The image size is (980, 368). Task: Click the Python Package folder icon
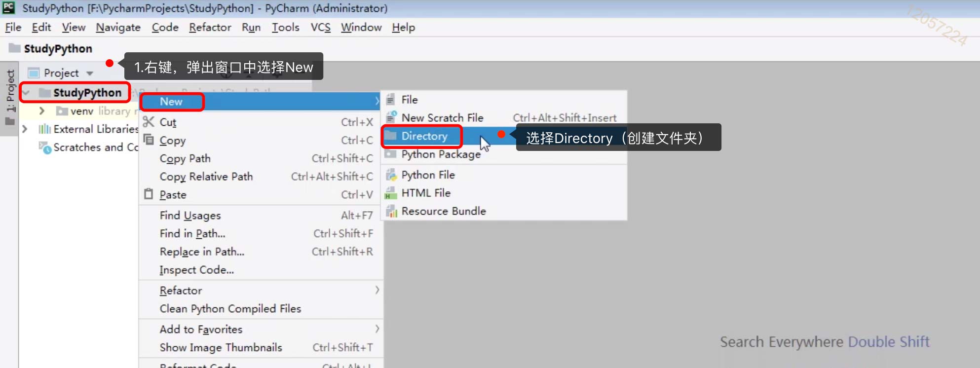click(390, 154)
